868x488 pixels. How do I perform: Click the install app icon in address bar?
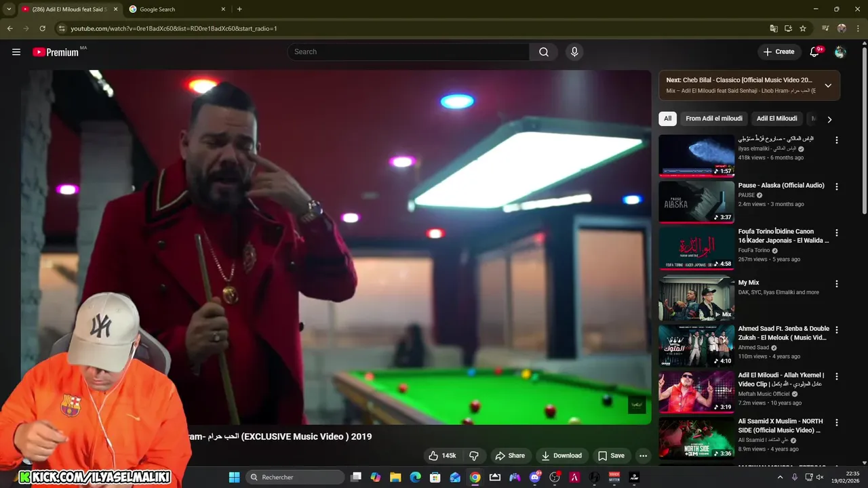coord(788,28)
